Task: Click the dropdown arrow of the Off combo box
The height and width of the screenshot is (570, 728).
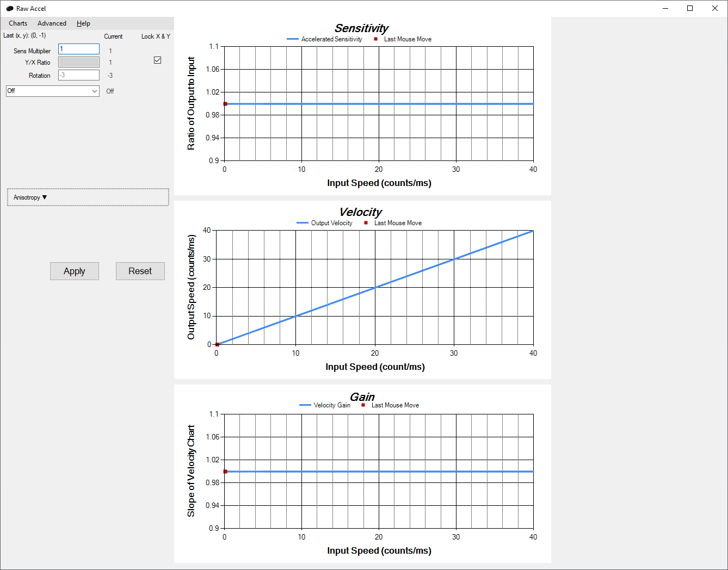Action: 95,91
